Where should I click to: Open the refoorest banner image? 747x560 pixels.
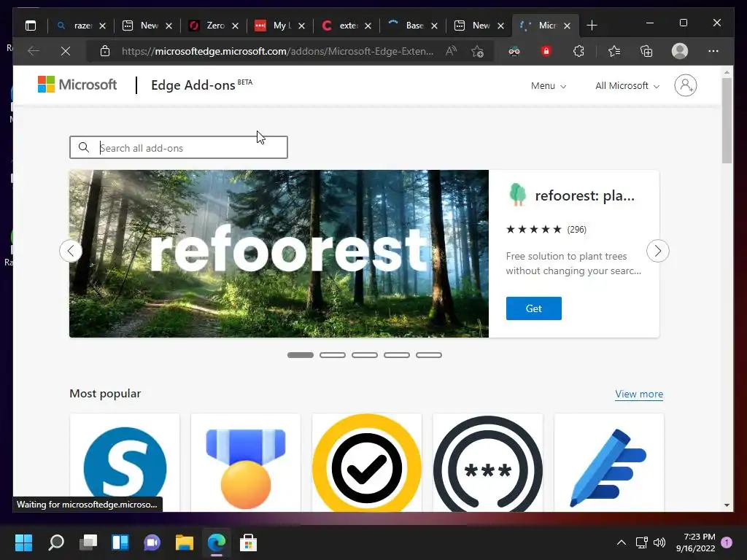pyautogui.click(x=279, y=254)
